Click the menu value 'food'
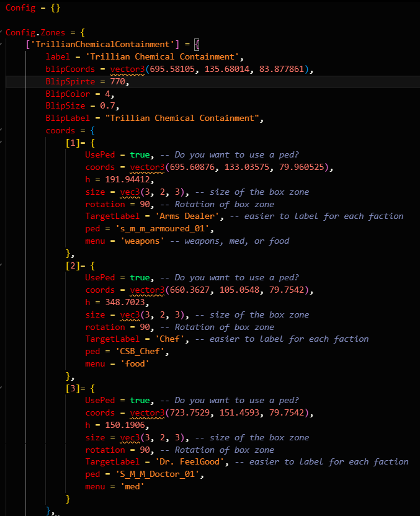The image size is (420, 516). [135, 363]
